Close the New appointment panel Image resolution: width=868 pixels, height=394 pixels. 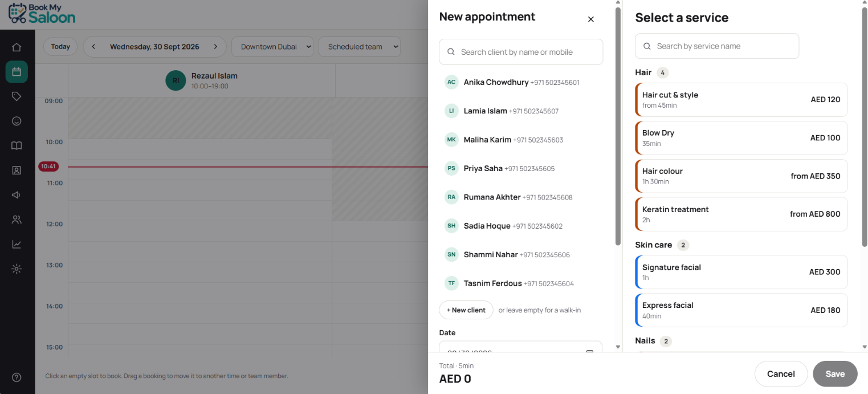click(x=590, y=19)
